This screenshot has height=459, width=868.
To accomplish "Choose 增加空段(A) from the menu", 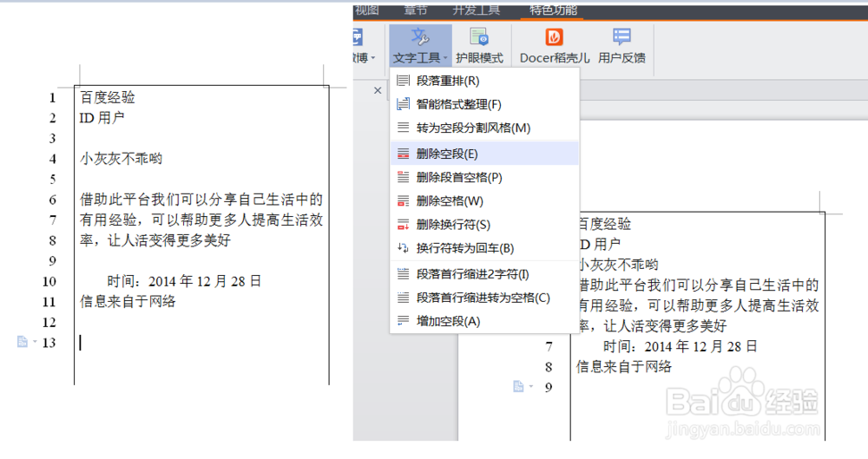I will coord(484,321).
